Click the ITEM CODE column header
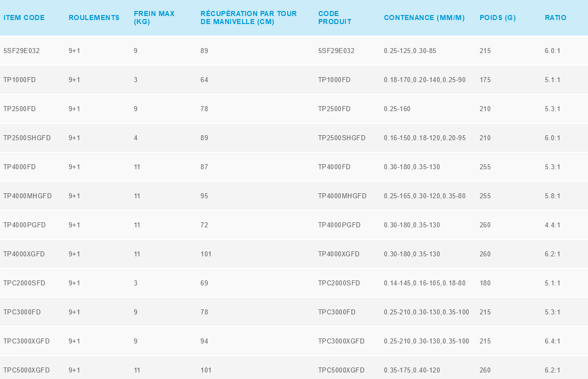Screen dimensions: 588x379 24,18
